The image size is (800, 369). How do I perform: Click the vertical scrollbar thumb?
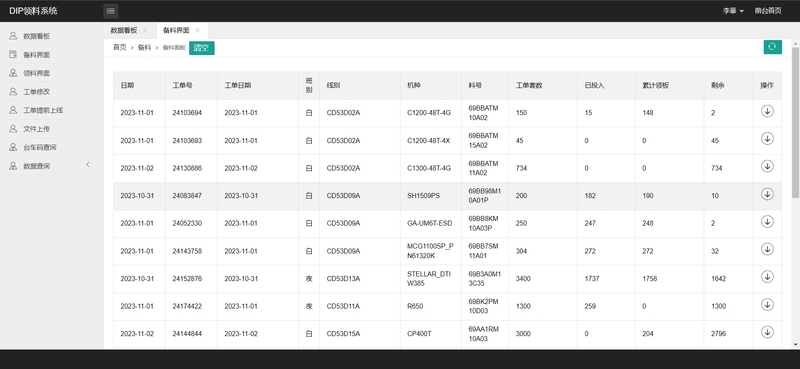(x=795, y=122)
